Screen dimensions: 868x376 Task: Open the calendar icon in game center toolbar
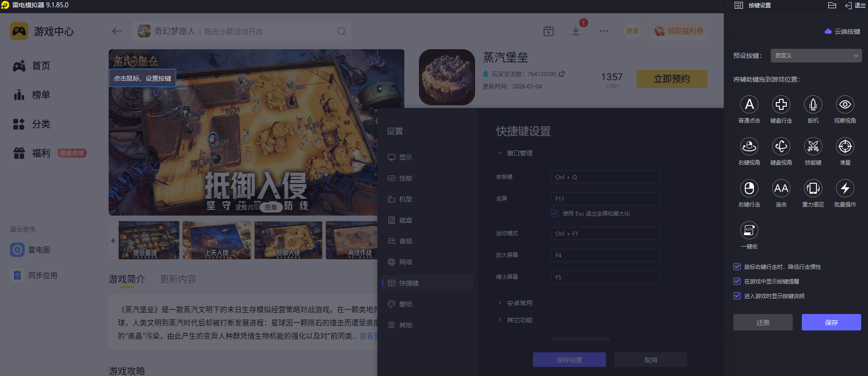tap(549, 31)
